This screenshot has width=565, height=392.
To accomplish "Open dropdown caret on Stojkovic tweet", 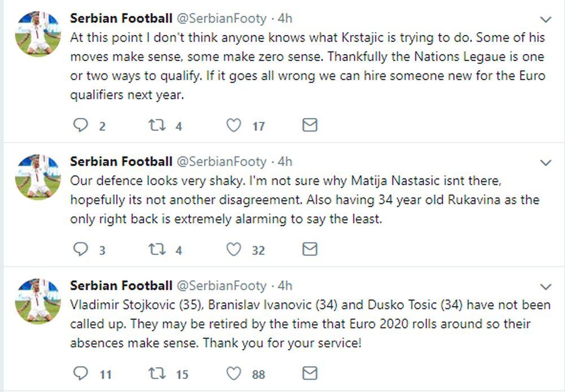I will point(546,286).
